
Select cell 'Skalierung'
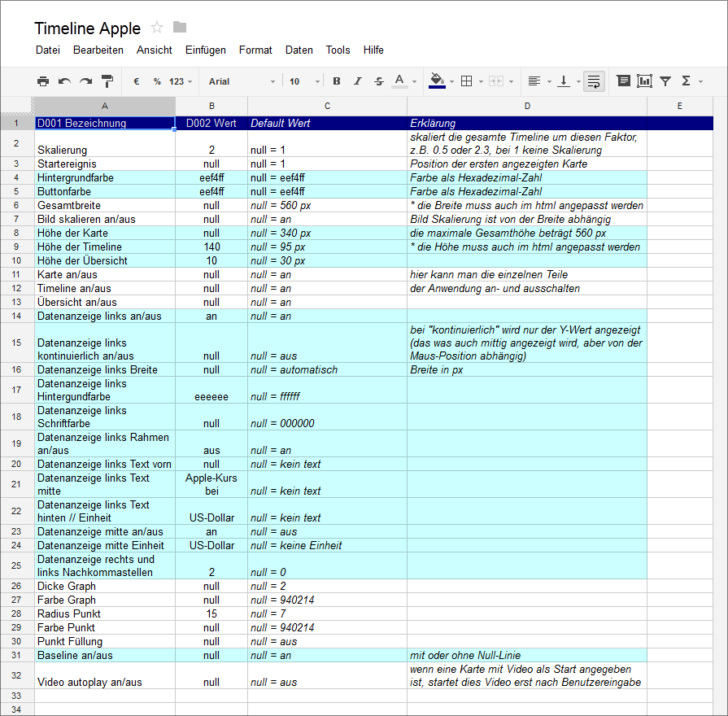tap(105, 143)
